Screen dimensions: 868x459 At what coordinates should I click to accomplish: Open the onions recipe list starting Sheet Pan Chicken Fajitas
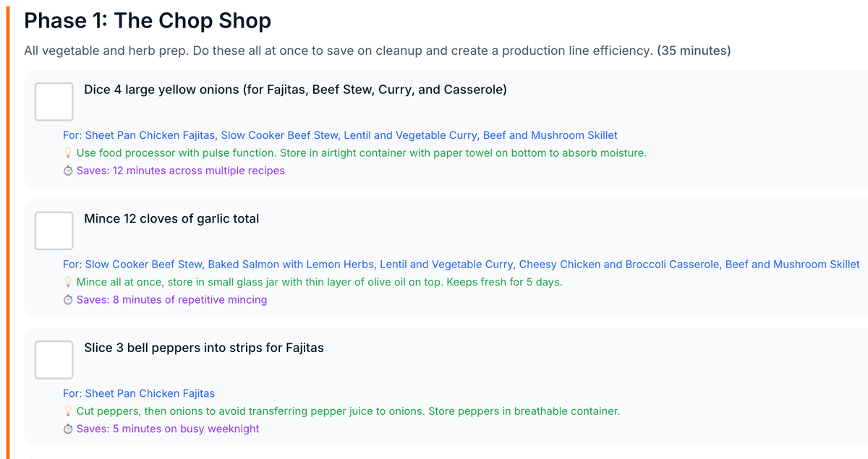coord(340,135)
